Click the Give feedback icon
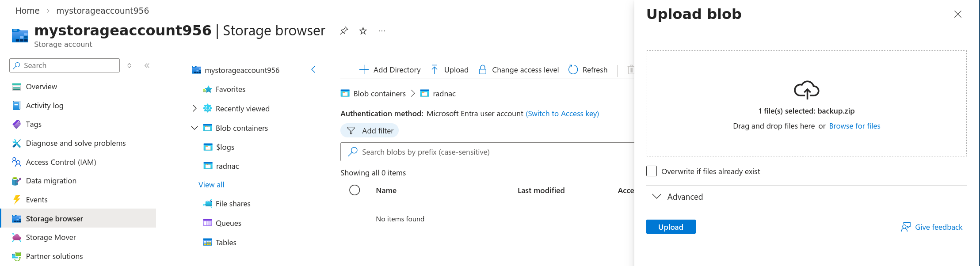Image resolution: width=980 pixels, height=266 pixels. [x=906, y=227]
